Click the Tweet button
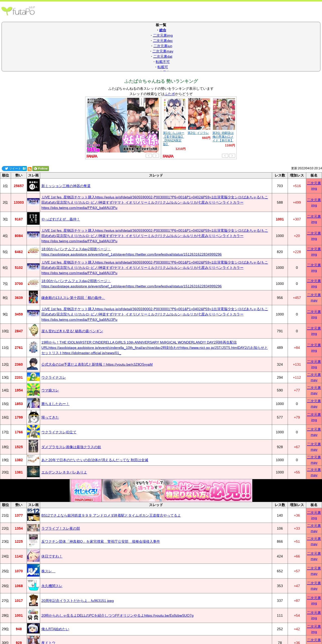322x644 pixels. [x=12, y=169]
